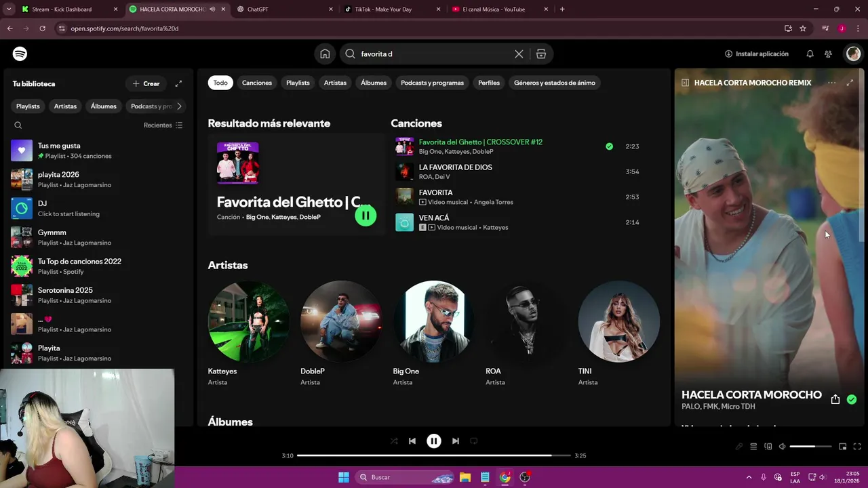Image resolution: width=868 pixels, height=488 pixels.
Task: Select the Podcasts y programas filter
Action: click(432, 83)
